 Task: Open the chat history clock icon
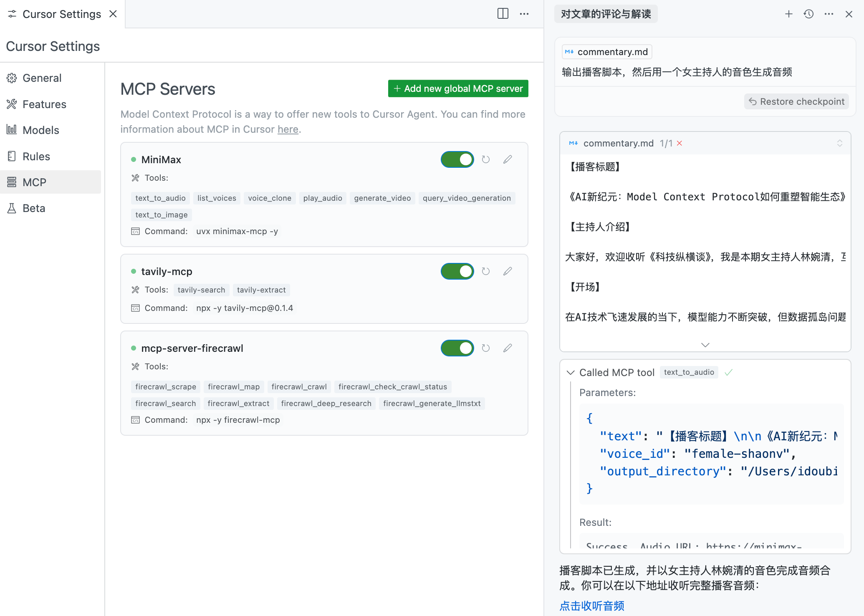pyautogui.click(x=808, y=14)
